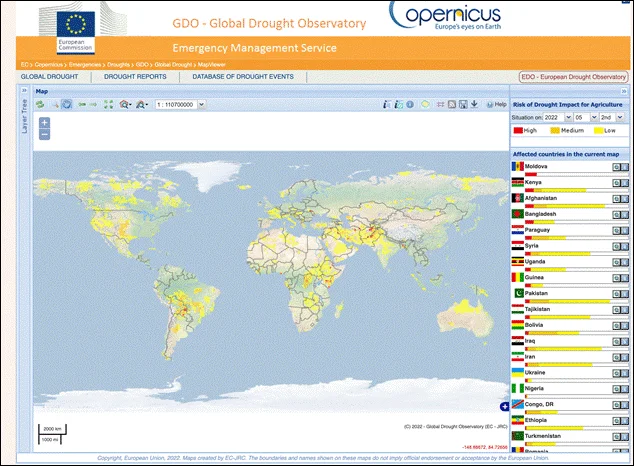Zoom map to Moldova using its row icon
This screenshot has height=466, width=634.
(617, 166)
